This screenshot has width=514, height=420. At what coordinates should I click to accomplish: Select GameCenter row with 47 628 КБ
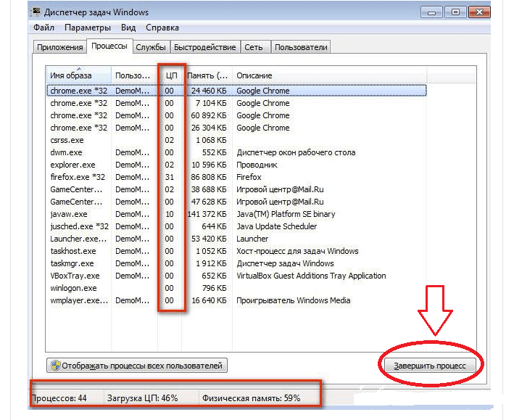pos(236,202)
